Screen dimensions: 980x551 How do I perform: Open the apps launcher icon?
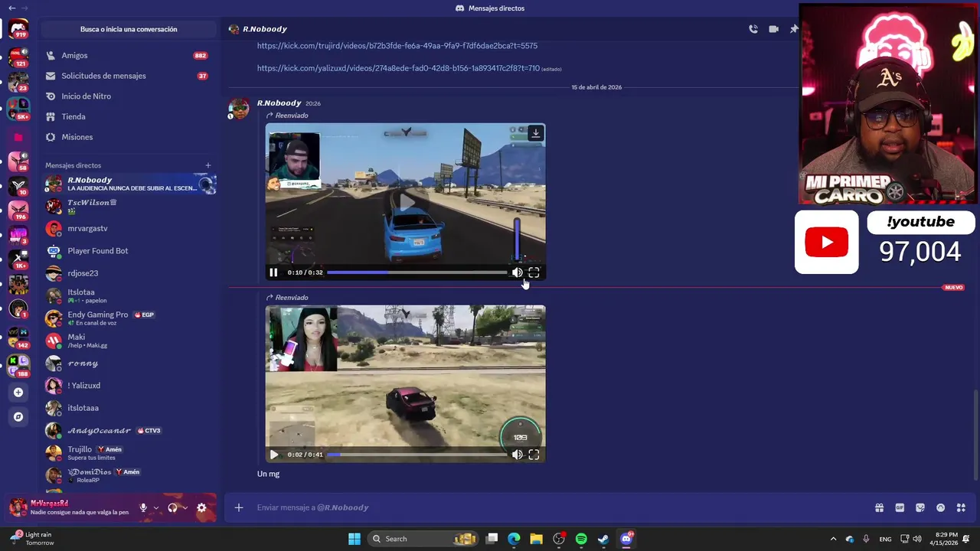tap(961, 507)
